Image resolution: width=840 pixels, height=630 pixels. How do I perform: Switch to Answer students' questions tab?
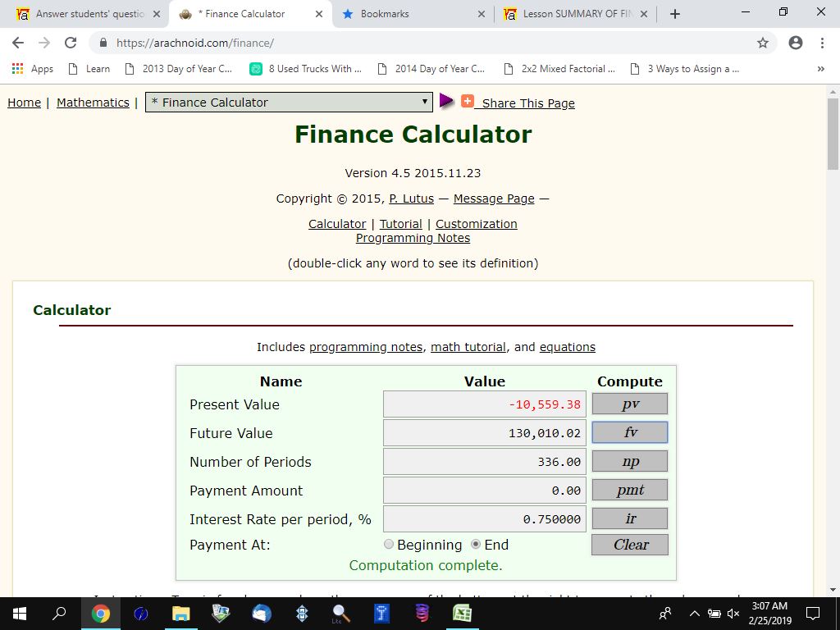(x=89, y=14)
